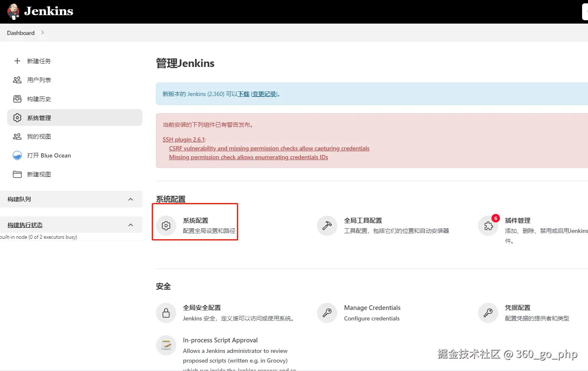The height and width of the screenshot is (371, 588).
Task: Click the plus icon for 新建任务
Action: (17, 61)
